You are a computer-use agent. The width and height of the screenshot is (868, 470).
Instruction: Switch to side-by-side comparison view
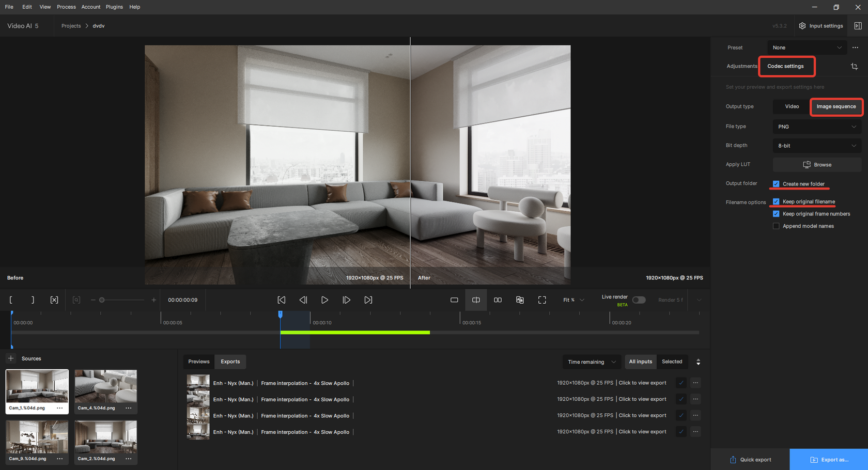[x=498, y=300]
